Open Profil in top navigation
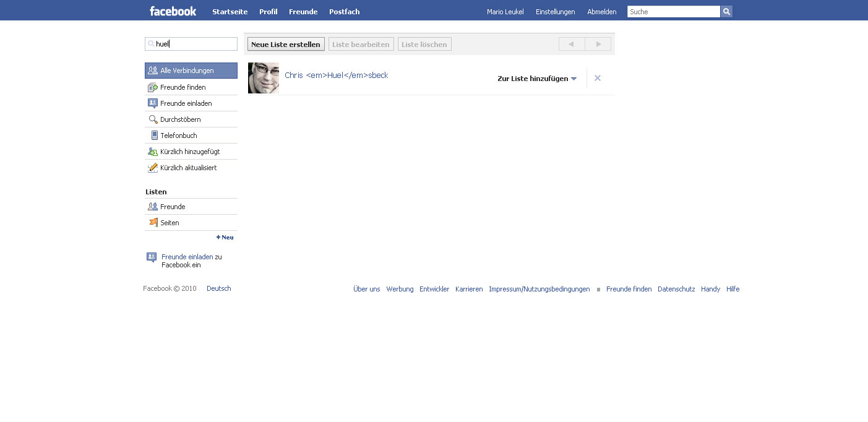868x422 pixels. (x=269, y=12)
